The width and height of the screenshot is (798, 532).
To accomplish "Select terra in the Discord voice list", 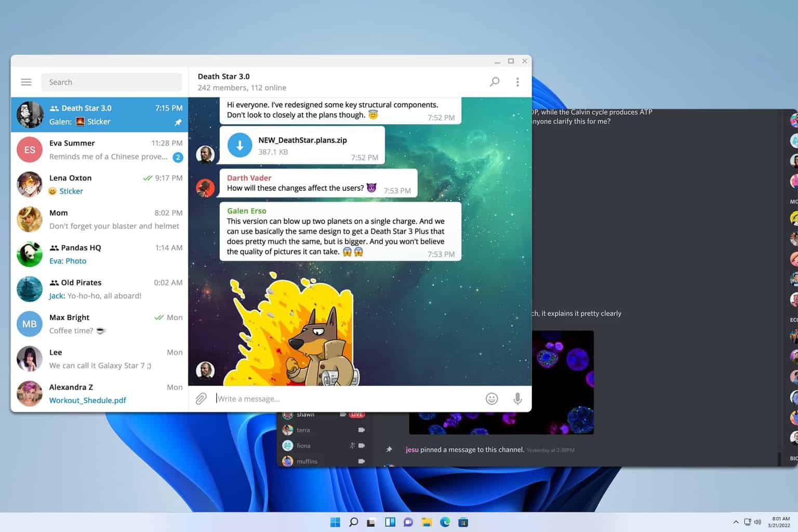I will 324,430.
